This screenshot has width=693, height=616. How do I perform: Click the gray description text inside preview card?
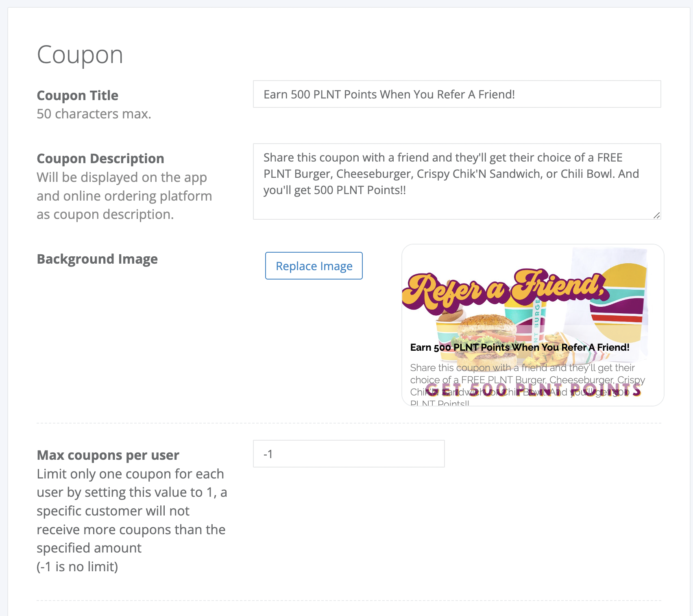[x=527, y=385]
